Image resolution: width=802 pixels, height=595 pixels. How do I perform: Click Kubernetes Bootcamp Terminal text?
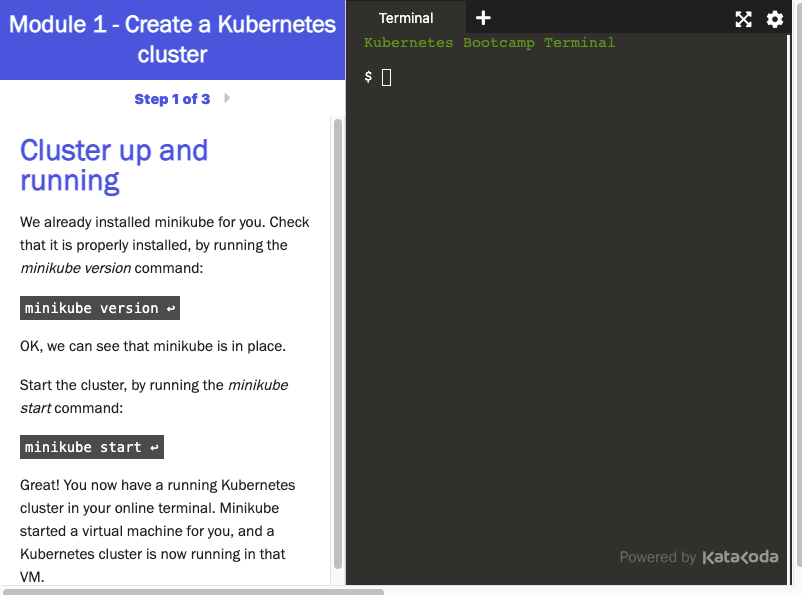click(x=489, y=43)
